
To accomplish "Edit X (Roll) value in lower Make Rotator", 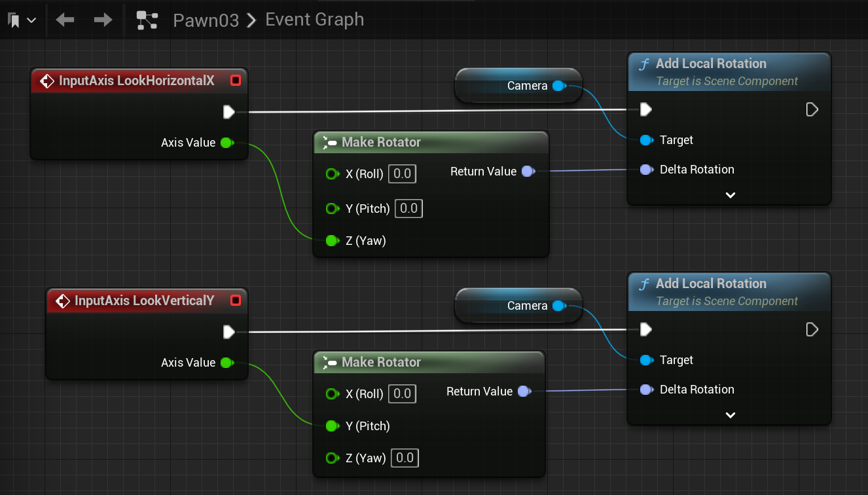I will (402, 394).
